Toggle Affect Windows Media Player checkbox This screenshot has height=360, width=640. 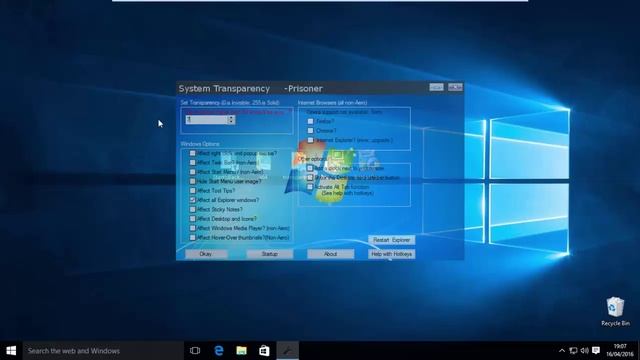(x=193, y=228)
